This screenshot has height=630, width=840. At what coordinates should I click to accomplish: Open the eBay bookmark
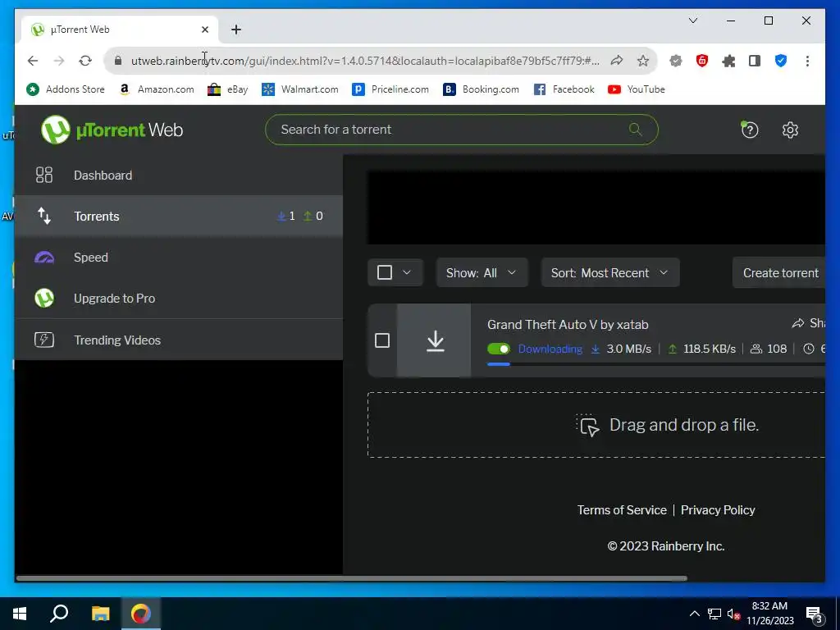(x=228, y=89)
